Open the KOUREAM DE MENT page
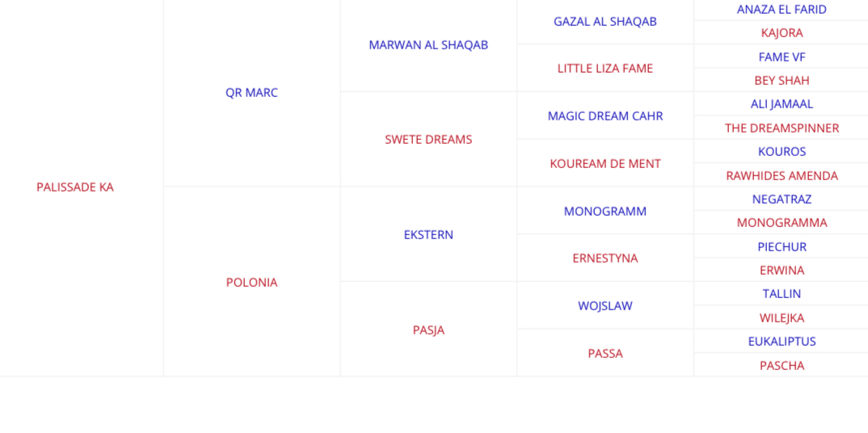 pyautogui.click(x=605, y=164)
